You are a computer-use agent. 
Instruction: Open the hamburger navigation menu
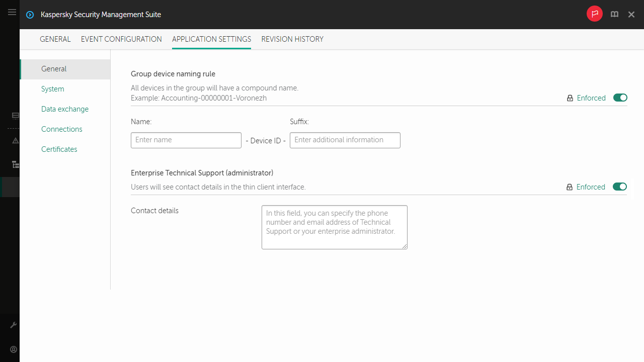[x=12, y=13]
